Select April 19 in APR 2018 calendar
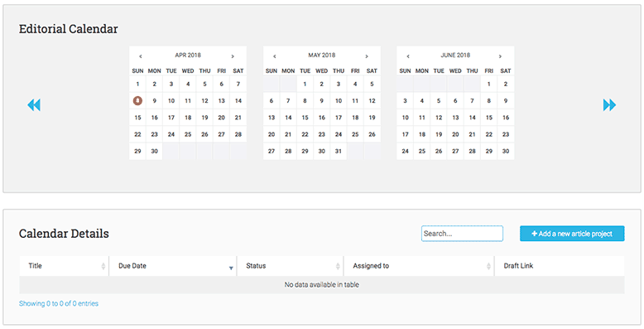The width and height of the screenshot is (644, 329). 204,118
